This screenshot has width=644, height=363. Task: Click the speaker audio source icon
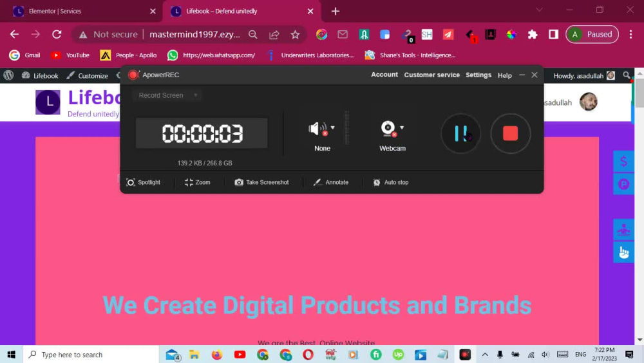pos(317,129)
